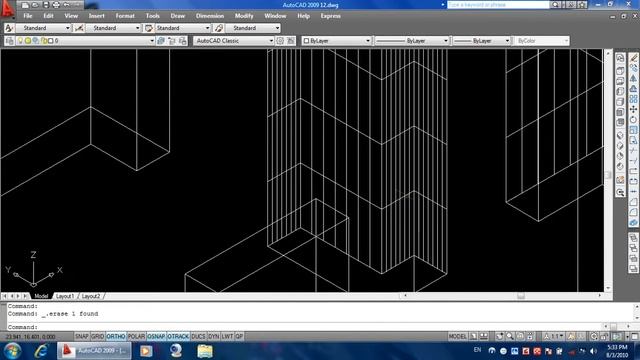Image resolution: width=640 pixels, height=360 pixels.
Task: Select the Stretch tool in the Modify toolbar
Action: [633, 140]
